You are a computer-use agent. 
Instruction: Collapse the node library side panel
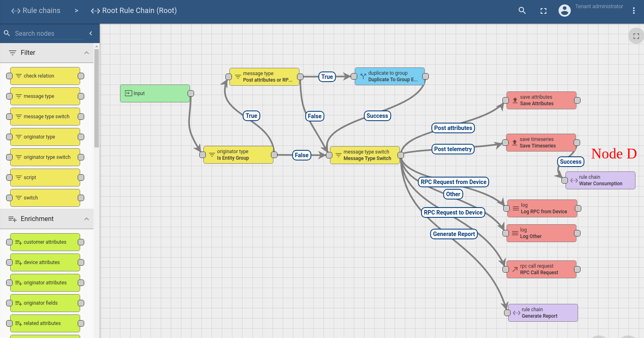[91, 33]
